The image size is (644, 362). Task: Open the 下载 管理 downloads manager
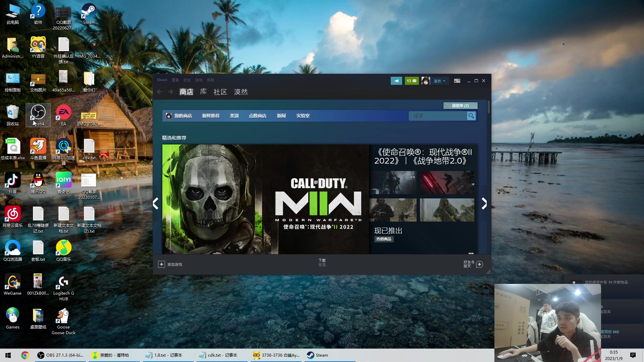coord(322,262)
